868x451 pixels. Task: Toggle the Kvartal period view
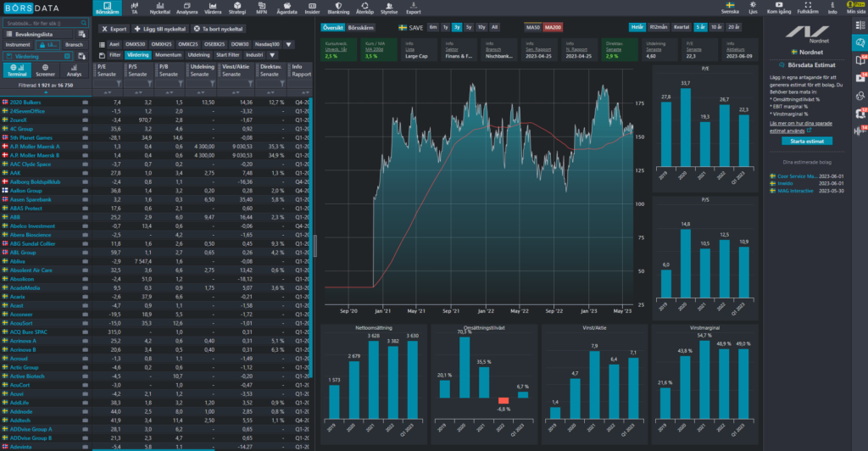tap(682, 27)
